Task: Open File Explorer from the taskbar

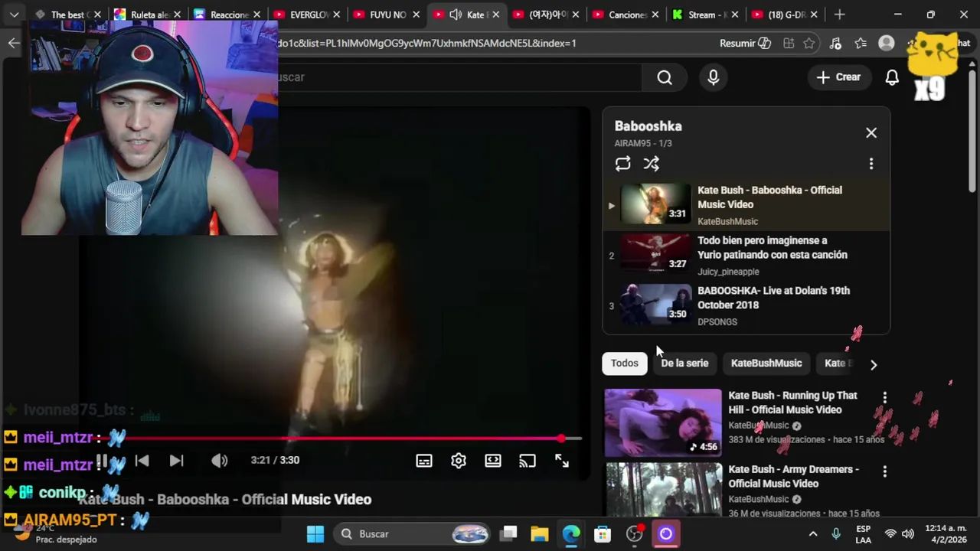Action: tap(540, 534)
